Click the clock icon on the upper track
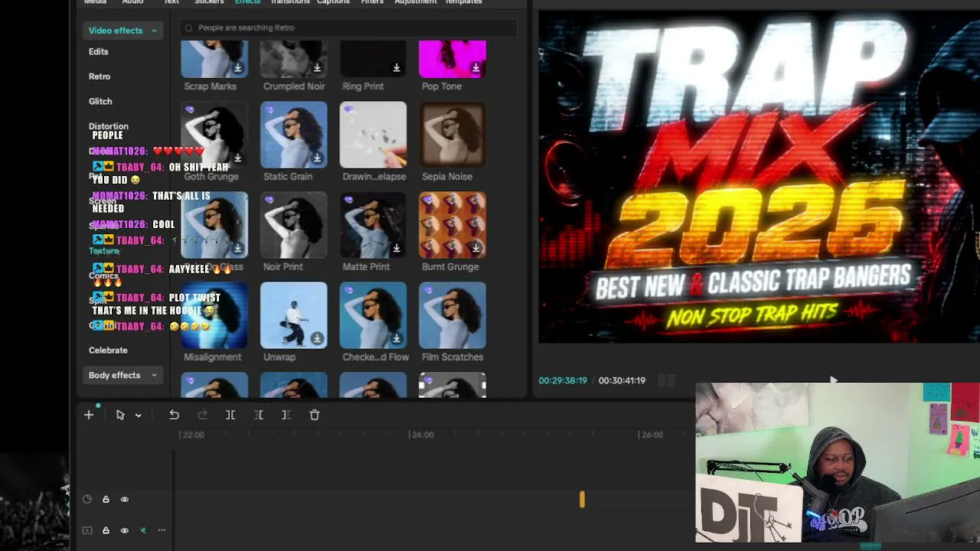980x551 pixels. 87,500
